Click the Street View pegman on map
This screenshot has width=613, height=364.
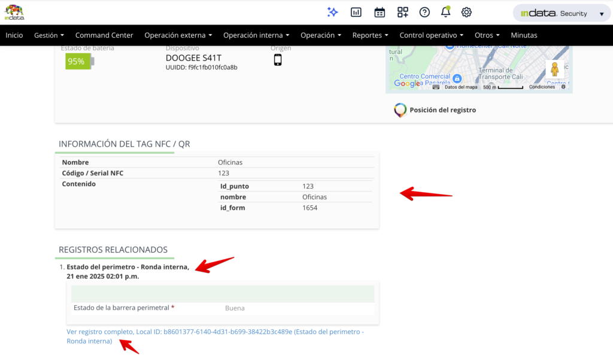pos(554,69)
